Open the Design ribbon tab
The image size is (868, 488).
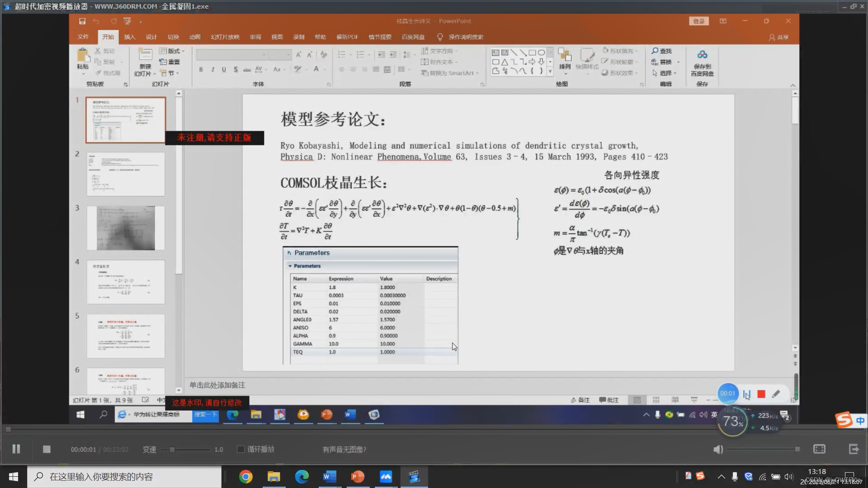pyautogui.click(x=151, y=37)
